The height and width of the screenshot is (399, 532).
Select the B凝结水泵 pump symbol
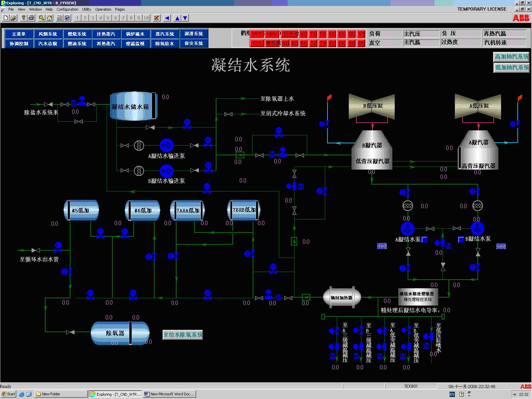(477, 229)
